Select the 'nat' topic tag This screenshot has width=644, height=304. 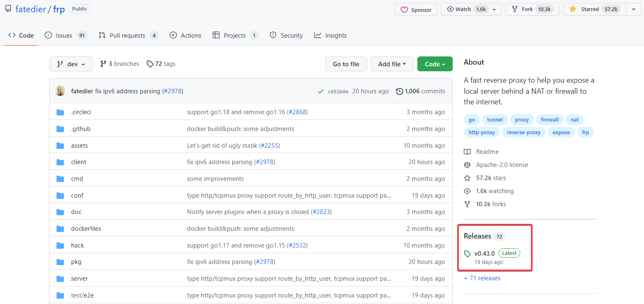point(575,120)
